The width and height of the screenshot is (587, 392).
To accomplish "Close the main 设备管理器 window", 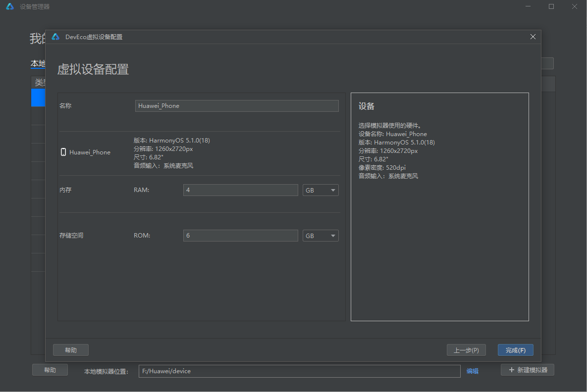I will point(574,7).
